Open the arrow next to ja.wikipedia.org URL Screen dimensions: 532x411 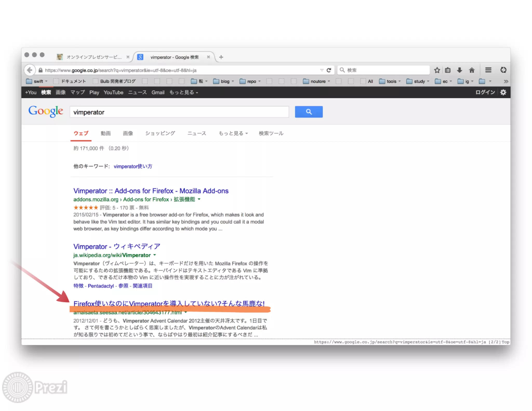(155, 255)
